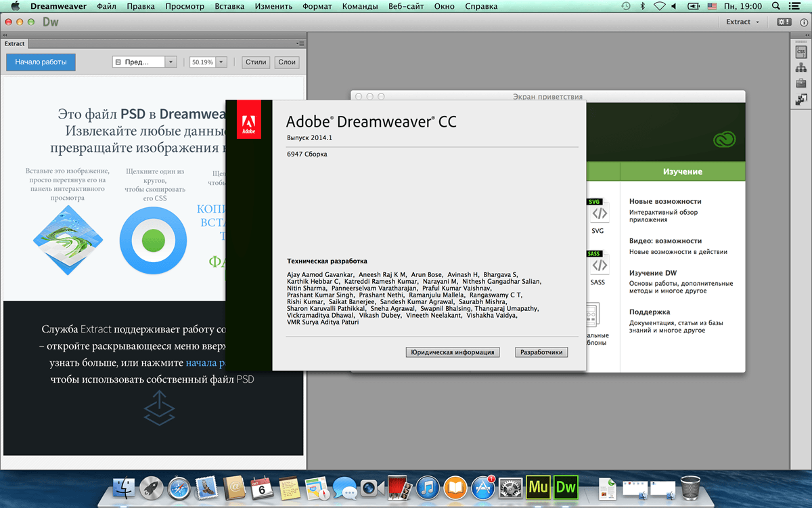Choose the SVG file type icon
The width and height of the screenshot is (812, 508).
point(597,212)
